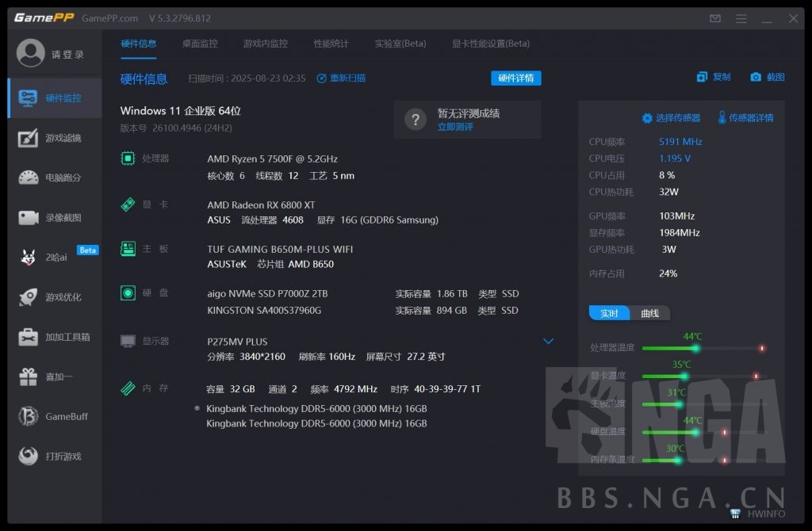The width and height of the screenshot is (812, 531).
Task: Open 选择传感器 sensor selection gear
Action: [x=647, y=117]
